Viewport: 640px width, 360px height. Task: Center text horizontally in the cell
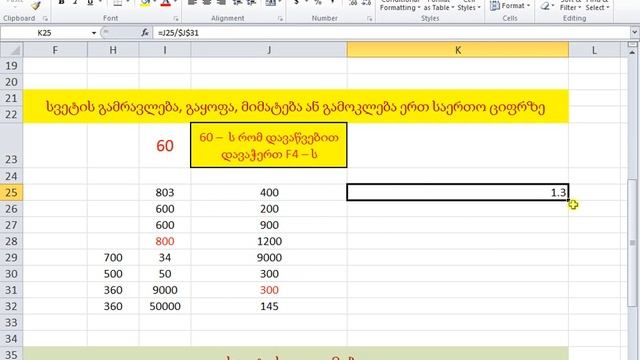[x=207, y=2]
